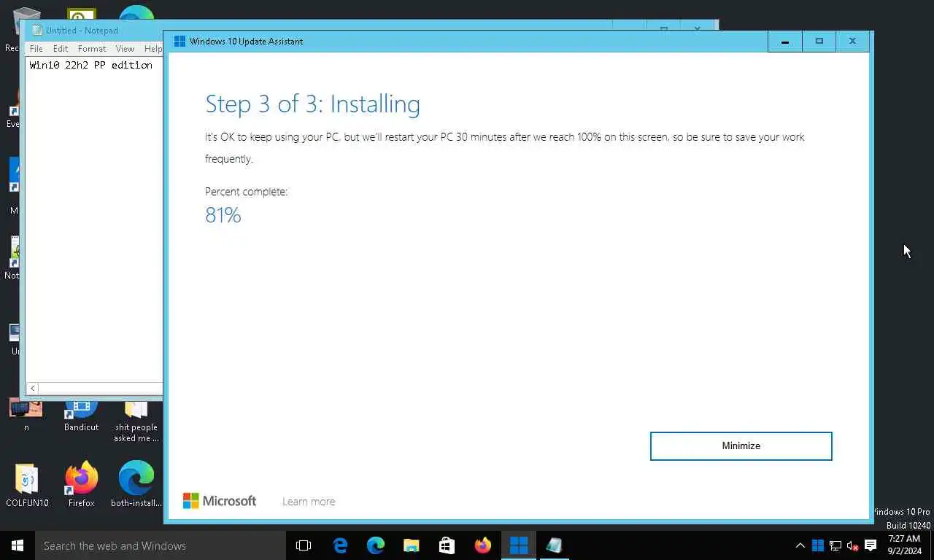Open the Learn more link
934x560 pixels.
click(x=309, y=502)
